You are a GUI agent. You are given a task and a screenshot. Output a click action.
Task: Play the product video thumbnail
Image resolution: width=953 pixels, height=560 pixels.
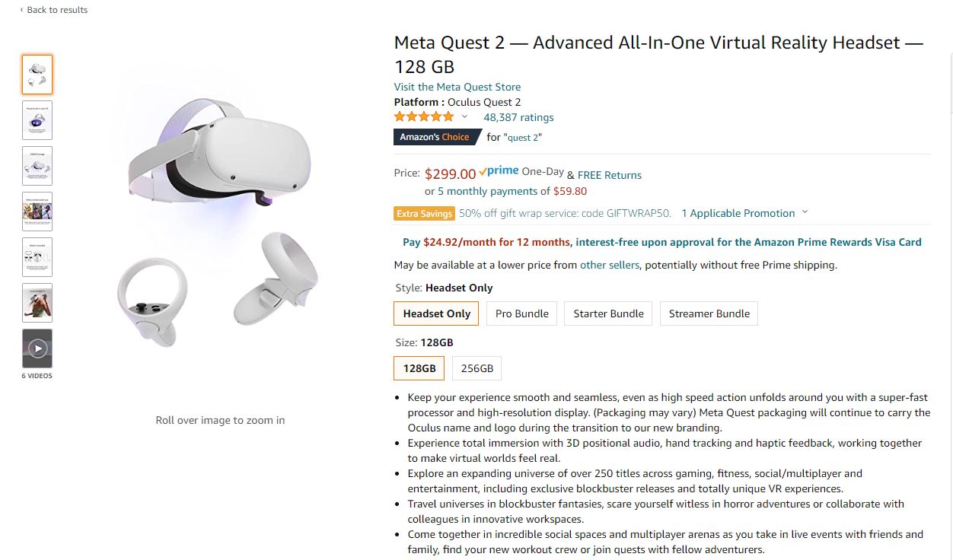[x=37, y=348]
